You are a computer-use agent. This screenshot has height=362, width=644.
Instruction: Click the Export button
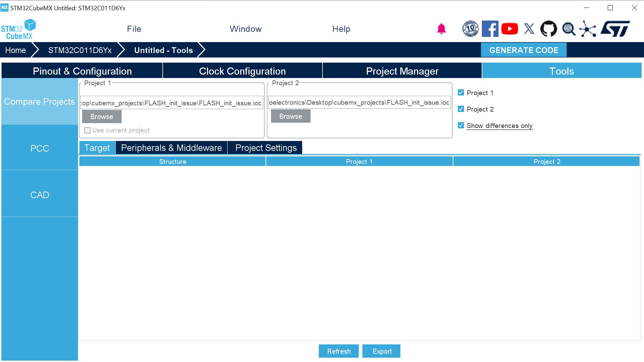tap(382, 351)
